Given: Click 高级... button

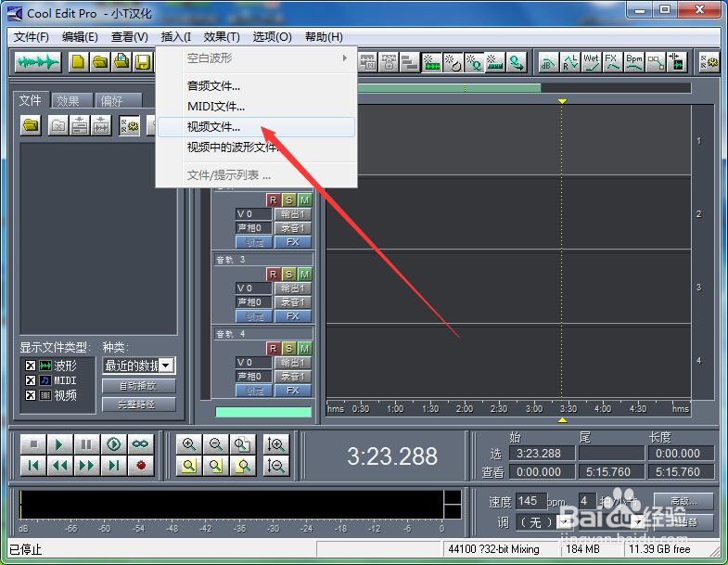Looking at the screenshot, I should point(683,501).
